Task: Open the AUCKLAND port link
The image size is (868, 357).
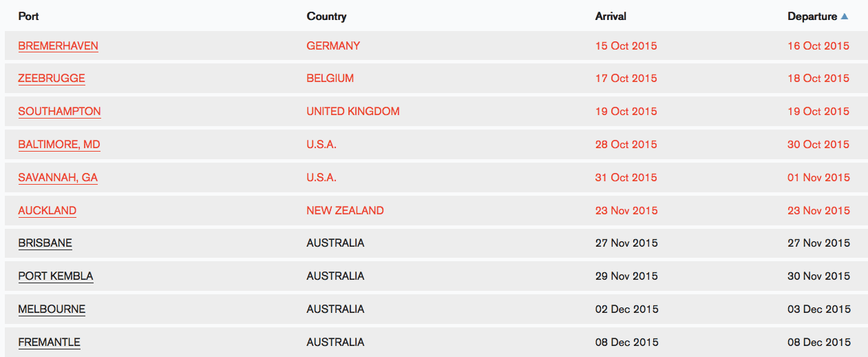Action: pyautogui.click(x=47, y=211)
